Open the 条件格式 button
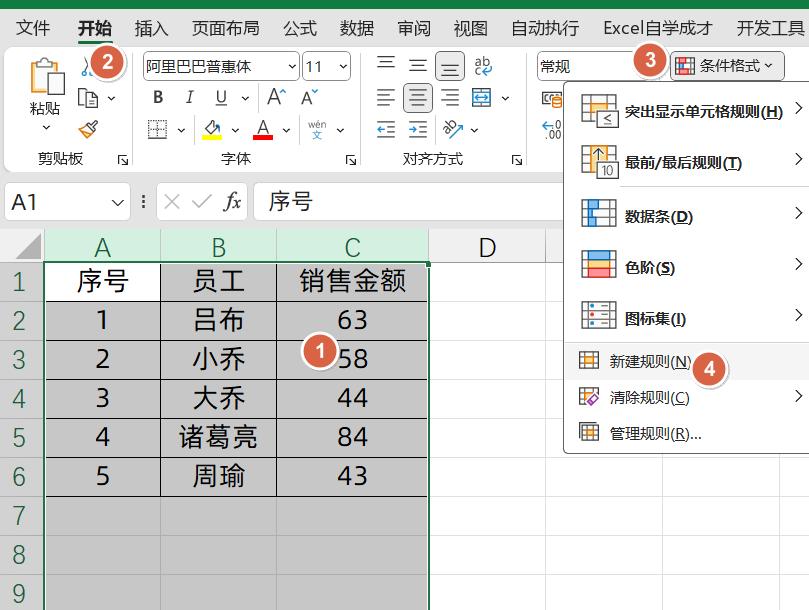This screenshot has width=809, height=610. tap(727, 66)
